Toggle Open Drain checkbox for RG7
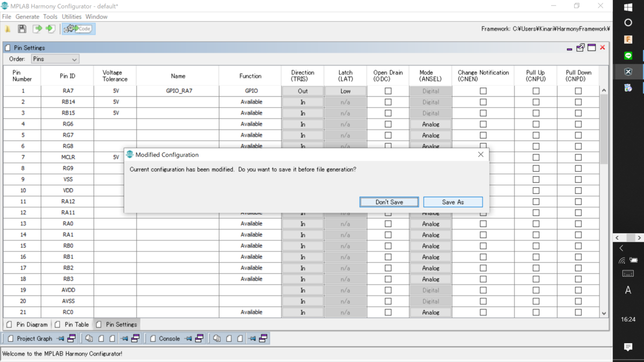 (388, 135)
